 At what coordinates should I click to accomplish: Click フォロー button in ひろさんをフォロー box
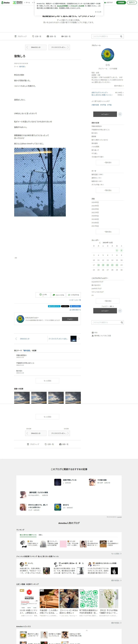[70, 319]
